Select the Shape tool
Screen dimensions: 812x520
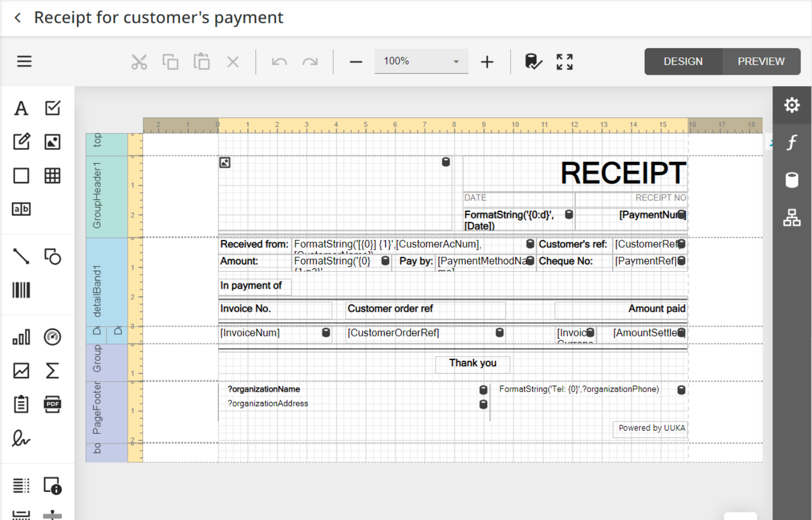tap(53, 256)
